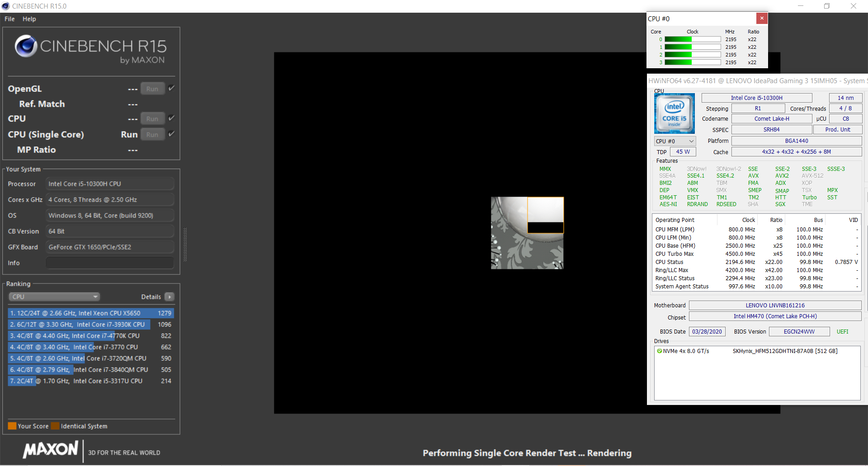868x466 pixels.
Task: Click the OS field showing Windows 8
Action: pyautogui.click(x=110, y=216)
